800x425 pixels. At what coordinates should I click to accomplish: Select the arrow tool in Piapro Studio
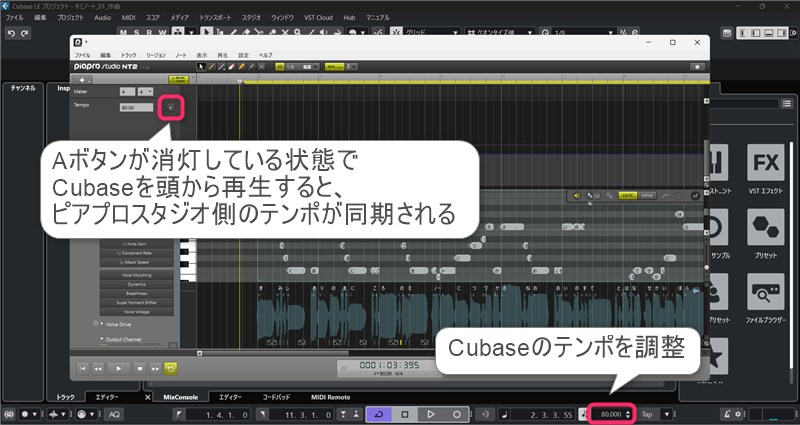(201, 67)
